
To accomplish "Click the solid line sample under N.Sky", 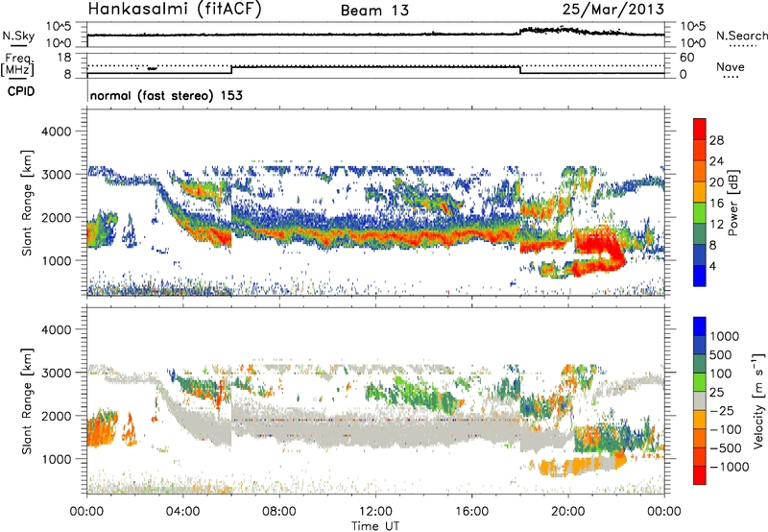I will click(18, 45).
